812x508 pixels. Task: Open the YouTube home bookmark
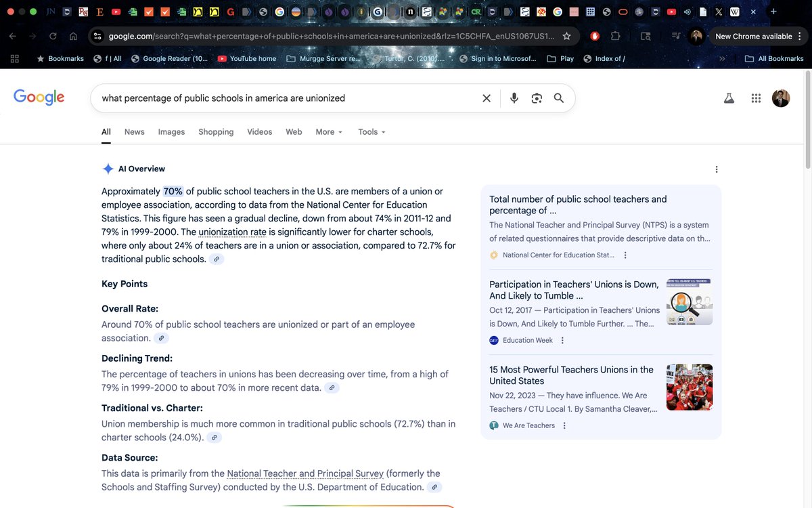[246, 59]
